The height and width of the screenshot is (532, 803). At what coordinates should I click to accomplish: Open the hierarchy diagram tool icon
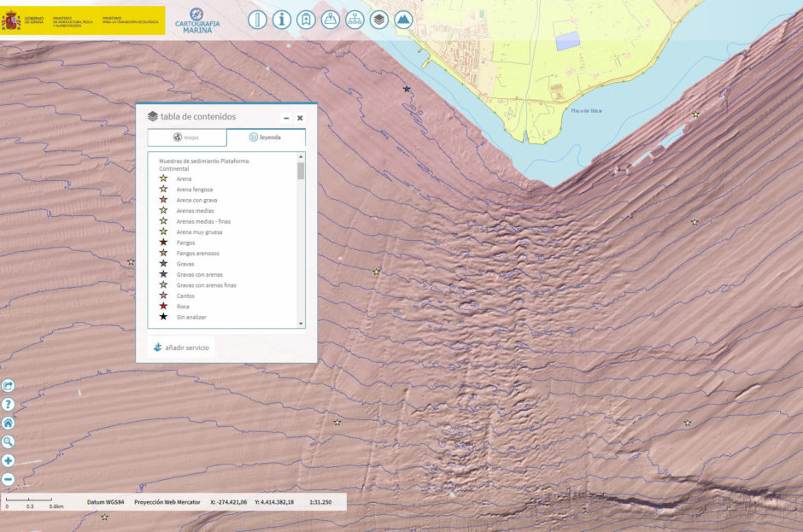[x=355, y=20]
